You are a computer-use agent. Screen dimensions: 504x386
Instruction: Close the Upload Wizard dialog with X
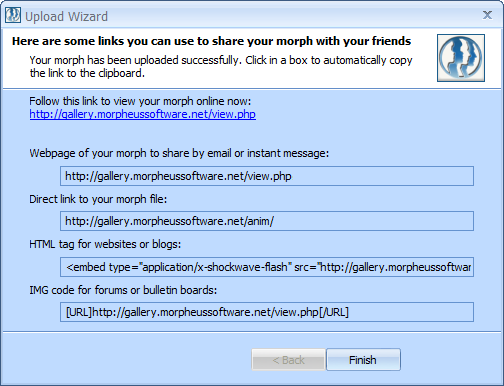(487, 15)
